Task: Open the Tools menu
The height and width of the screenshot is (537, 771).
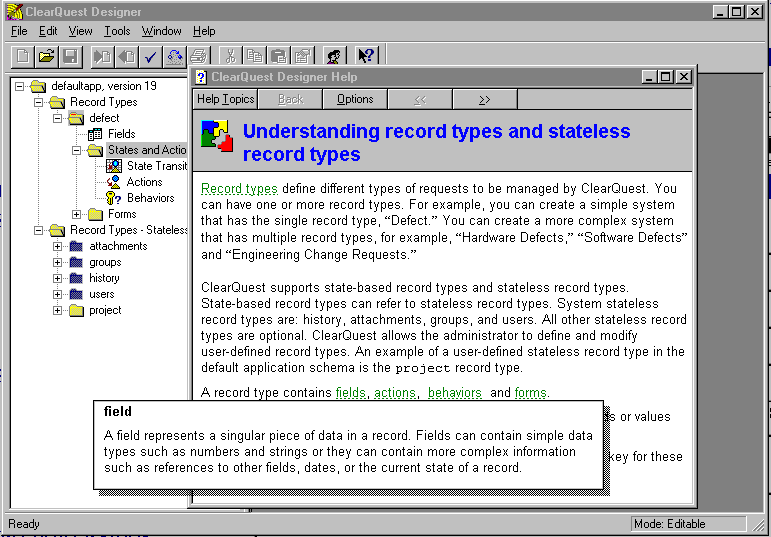Action: pyautogui.click(x=117, y=31)
